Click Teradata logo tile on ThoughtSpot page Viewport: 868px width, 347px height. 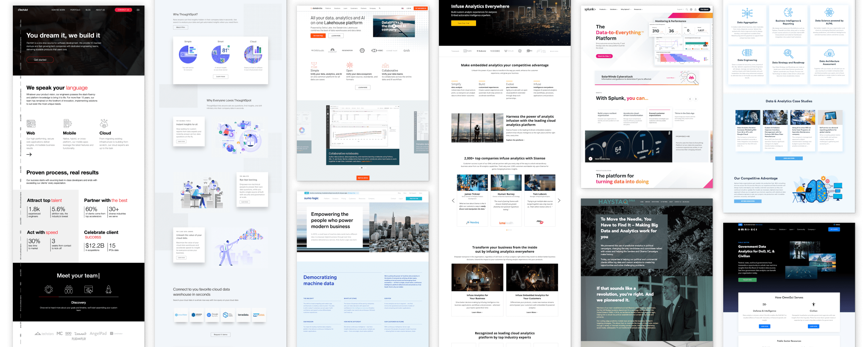click(x=243, y=315)
